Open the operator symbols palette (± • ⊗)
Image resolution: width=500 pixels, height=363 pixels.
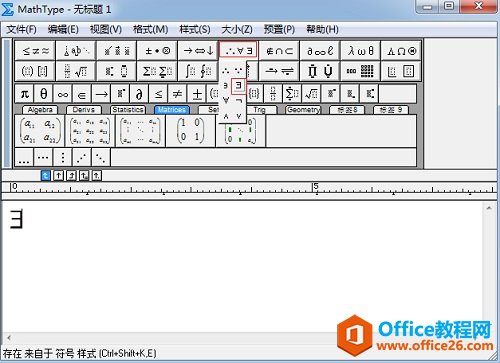(158, 51)
